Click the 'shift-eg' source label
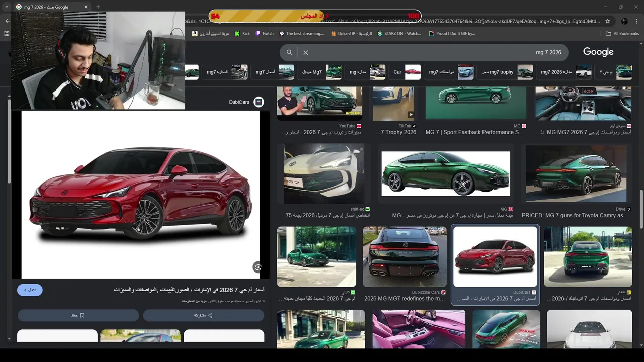644x362 pixels. 357,209
